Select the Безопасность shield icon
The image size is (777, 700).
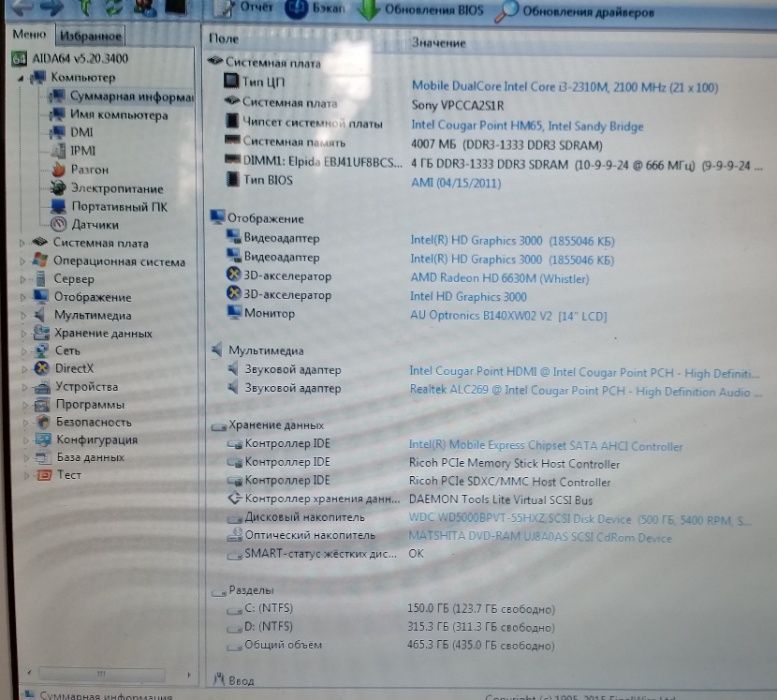43,422
